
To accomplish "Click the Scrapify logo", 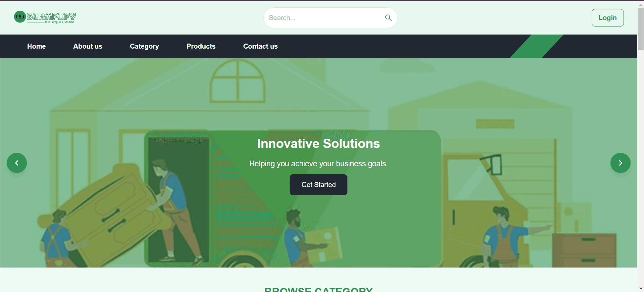I will coord(45,17).
